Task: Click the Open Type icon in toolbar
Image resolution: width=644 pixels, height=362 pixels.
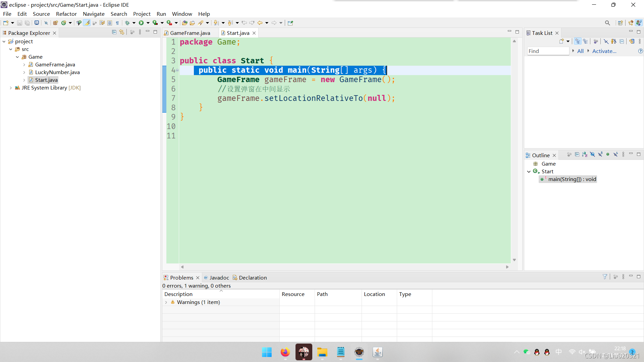Action: click(184, 23)
